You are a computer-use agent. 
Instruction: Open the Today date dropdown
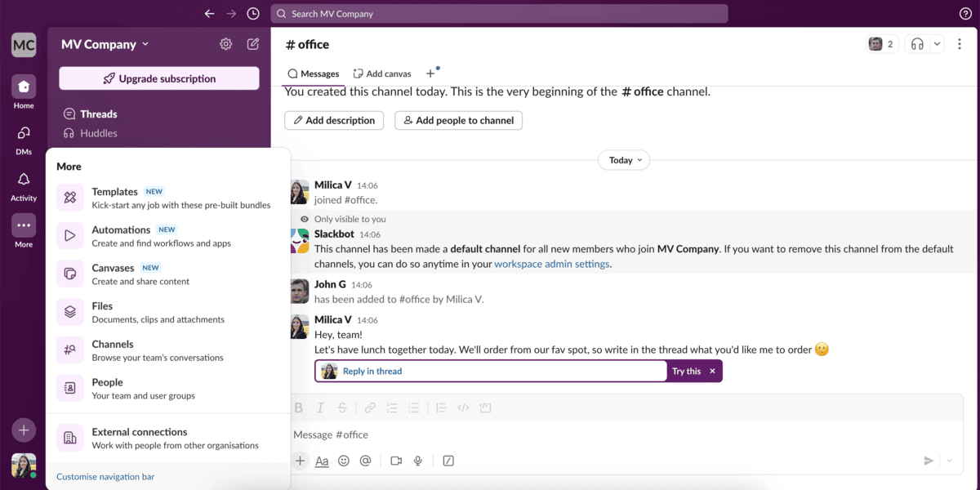(623, 160)
